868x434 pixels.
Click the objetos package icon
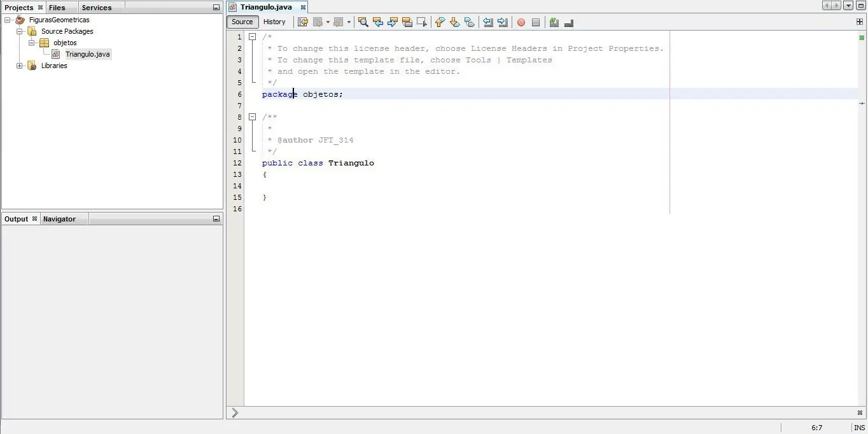coord(44,43)
